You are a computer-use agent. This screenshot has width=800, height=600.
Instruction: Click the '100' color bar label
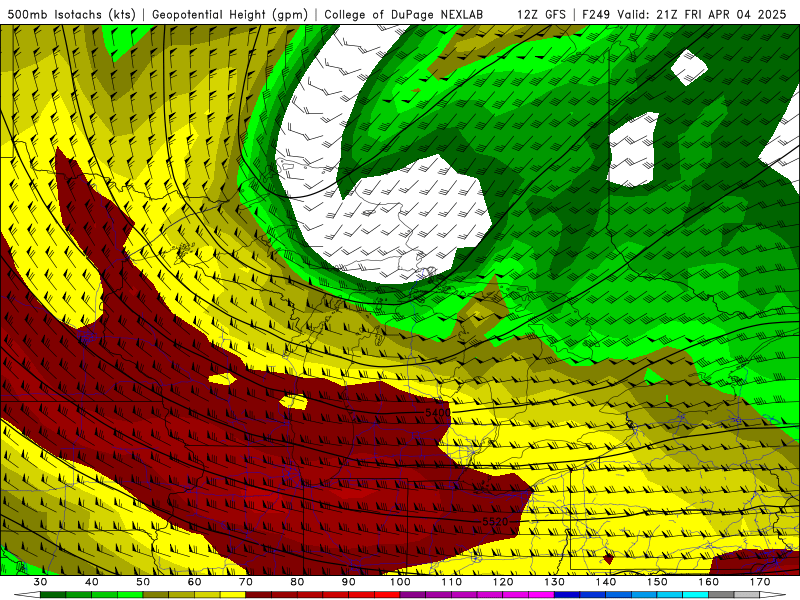[x=400, y=582]
